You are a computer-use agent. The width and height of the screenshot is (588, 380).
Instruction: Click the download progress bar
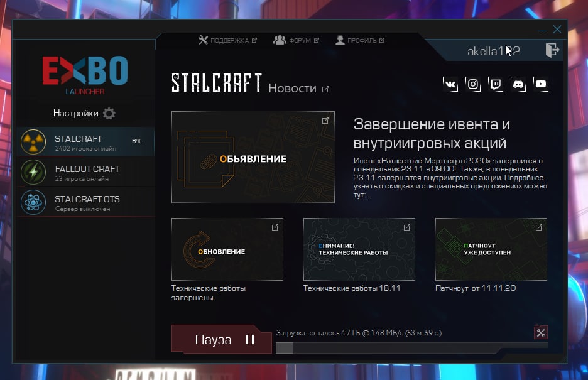point(411,348)
